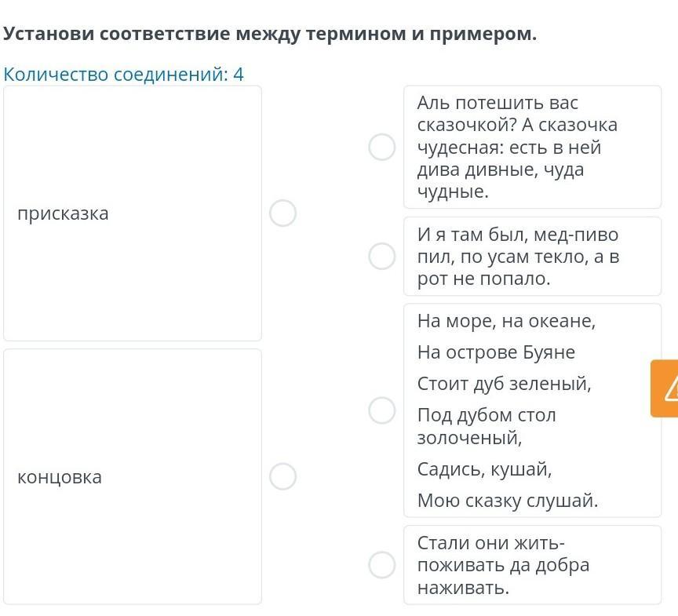Click the orange warning triangle button
Image resolution: width=678 pixels, height=616 pixels.
click(x=665, y=388)
